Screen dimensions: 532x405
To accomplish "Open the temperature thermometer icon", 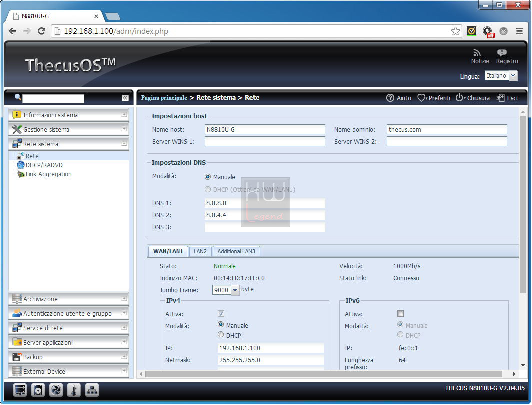I will click(x=74, y=390).
